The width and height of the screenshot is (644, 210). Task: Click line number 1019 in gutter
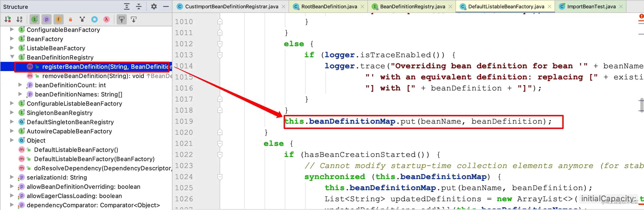(184, 121)
